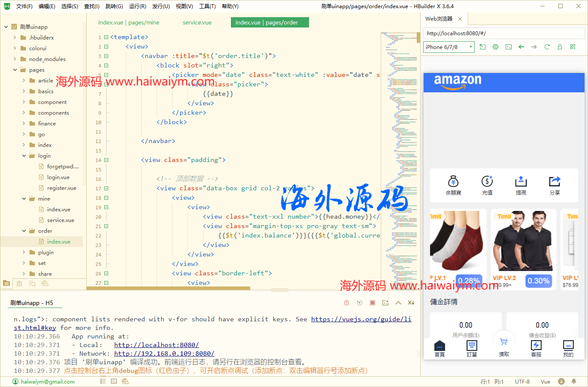
Task: Collapse the console panel with chevron icon
Action: [x=398, y=302]
